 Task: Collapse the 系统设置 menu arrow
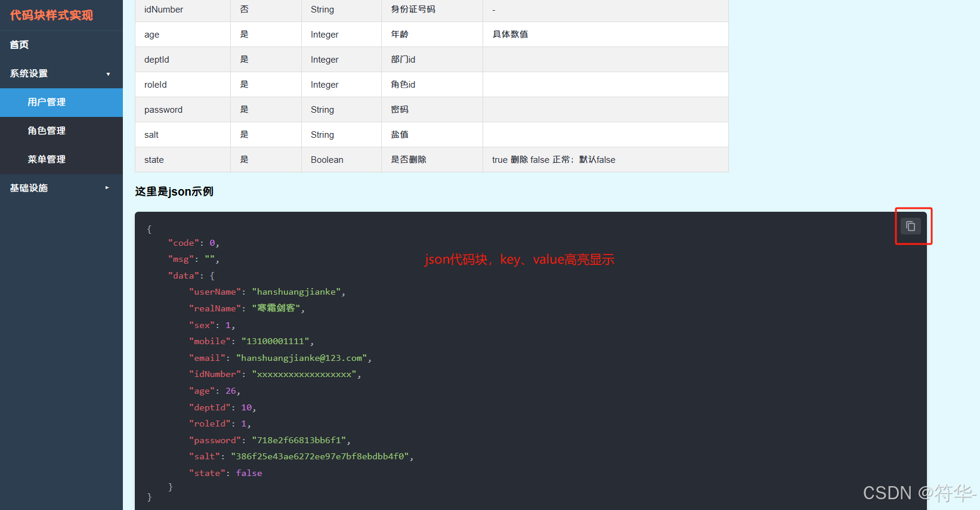click(108, 74)
